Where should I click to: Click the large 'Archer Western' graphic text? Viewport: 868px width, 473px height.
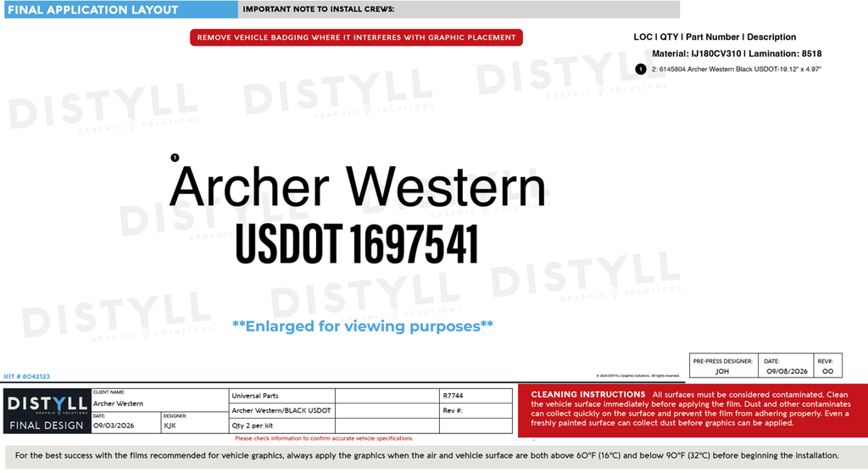pyautogui.click(x=358, y=186)
